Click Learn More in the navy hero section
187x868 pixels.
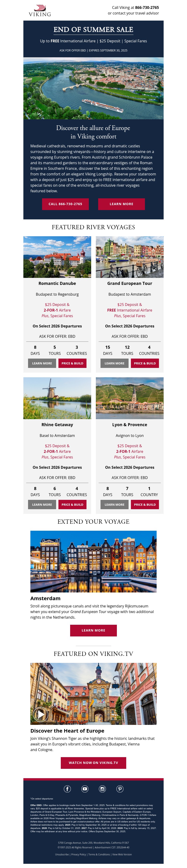(121, 204)
